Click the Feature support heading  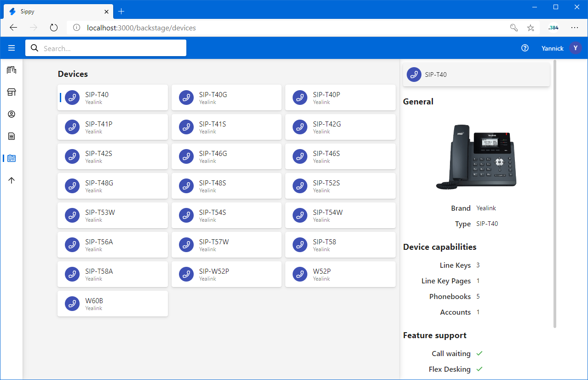tap(435, 335)
